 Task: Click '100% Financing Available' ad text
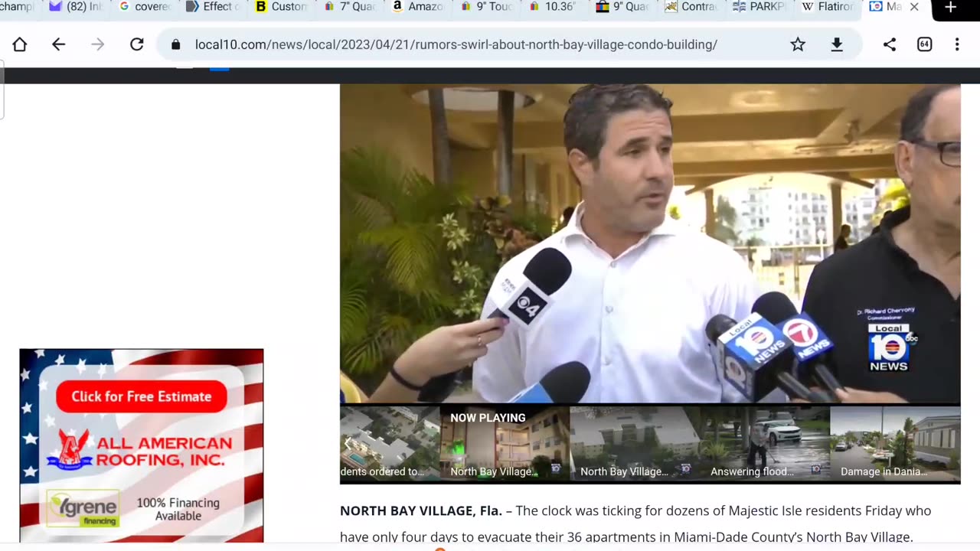click(x=178, y=509)
